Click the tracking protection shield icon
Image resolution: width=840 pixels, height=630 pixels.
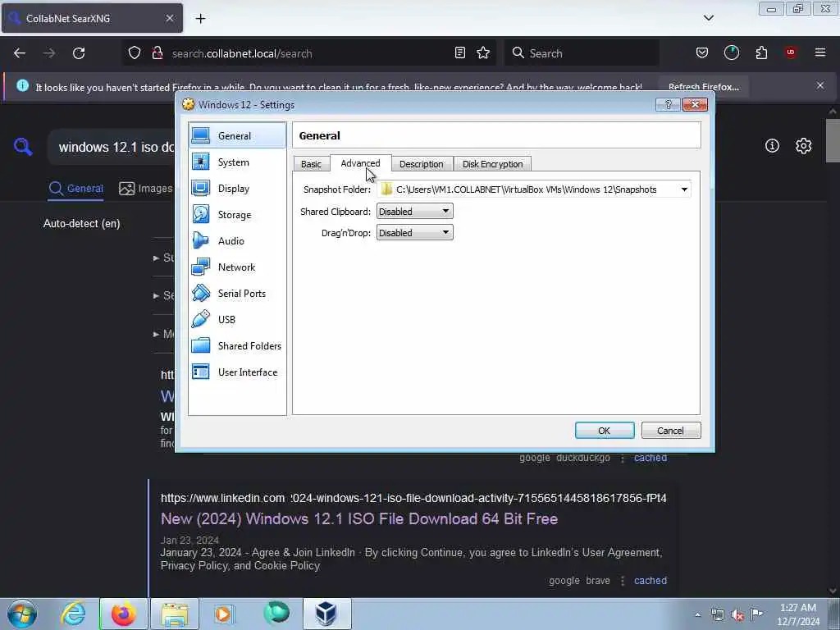135,52
